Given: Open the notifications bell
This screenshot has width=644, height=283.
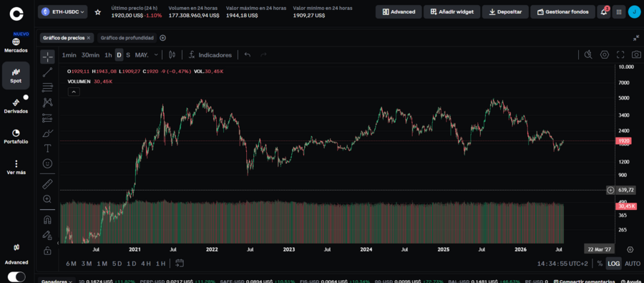Looking at the screenshot, I should [x=603, y=12].
